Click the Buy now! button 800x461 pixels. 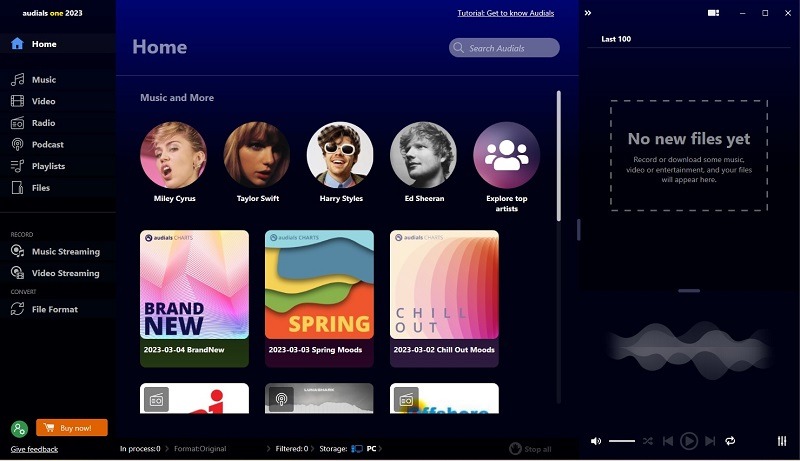(72, 428)
